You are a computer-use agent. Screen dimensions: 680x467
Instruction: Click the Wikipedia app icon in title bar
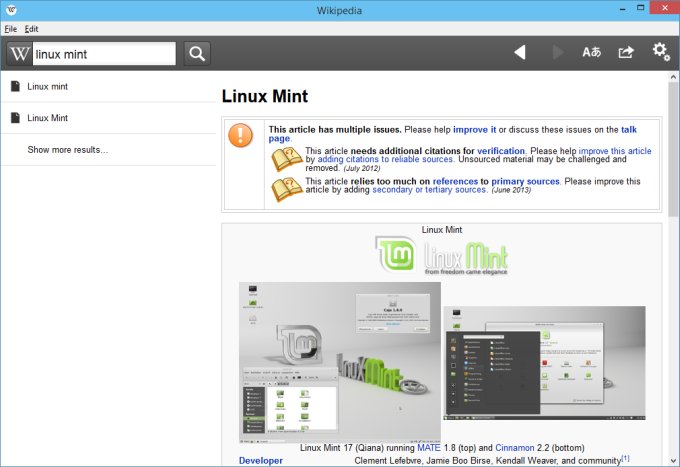tap(11, 10)
